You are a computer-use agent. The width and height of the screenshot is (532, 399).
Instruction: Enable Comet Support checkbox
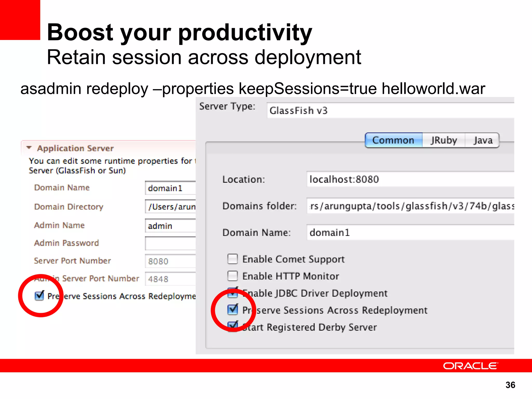232,259
